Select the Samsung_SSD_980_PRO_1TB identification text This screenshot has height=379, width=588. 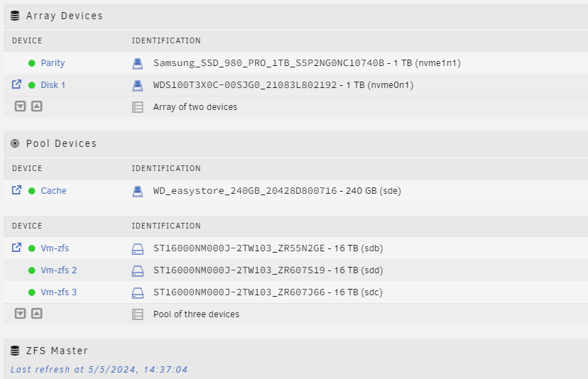[x=307, y=63]
